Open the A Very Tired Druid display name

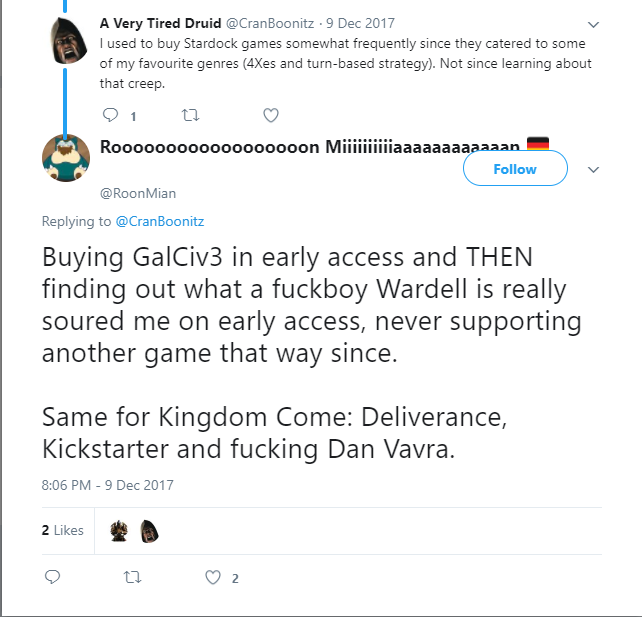pos(160,23)
